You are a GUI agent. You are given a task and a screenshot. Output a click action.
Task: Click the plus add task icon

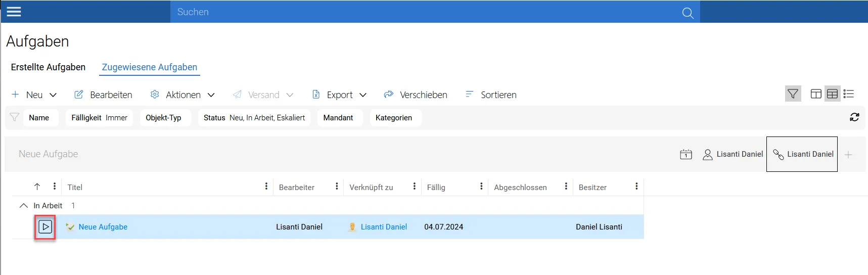point(848,155)
